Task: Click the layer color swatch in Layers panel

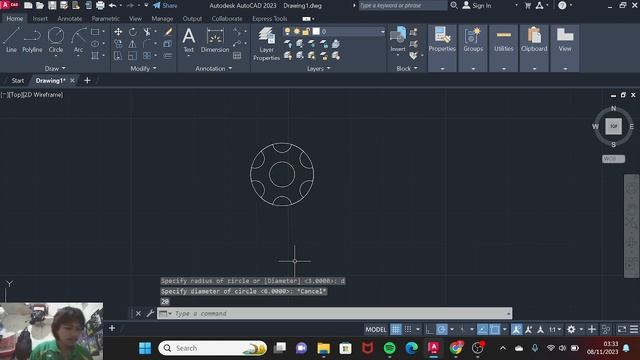Action: (x=316, y=31)
